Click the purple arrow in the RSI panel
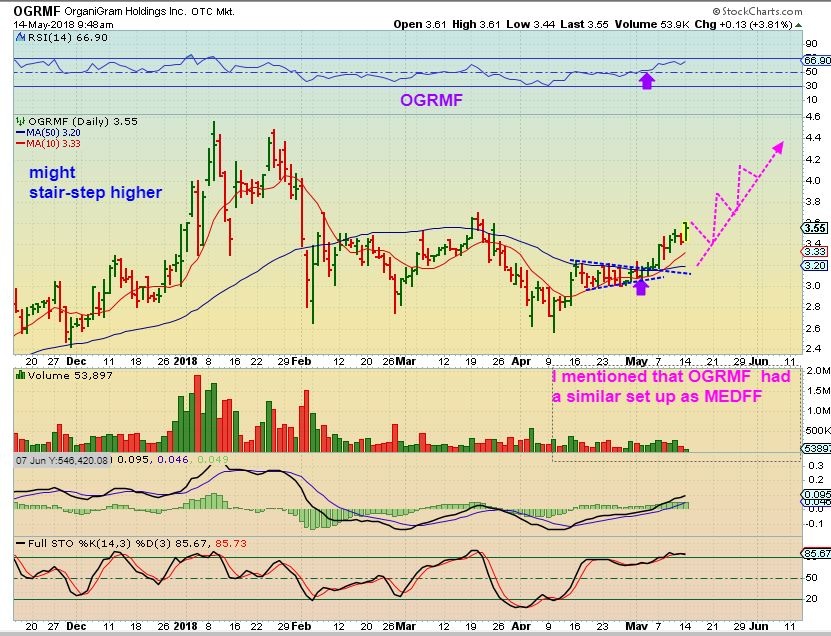 tap(647, 80)
